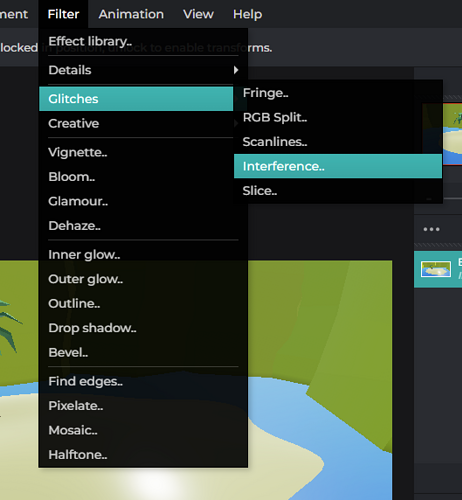This screenshot has height=500, width=462.
Task: Choose Find edges filter
Action: click(x=143, y=381)
